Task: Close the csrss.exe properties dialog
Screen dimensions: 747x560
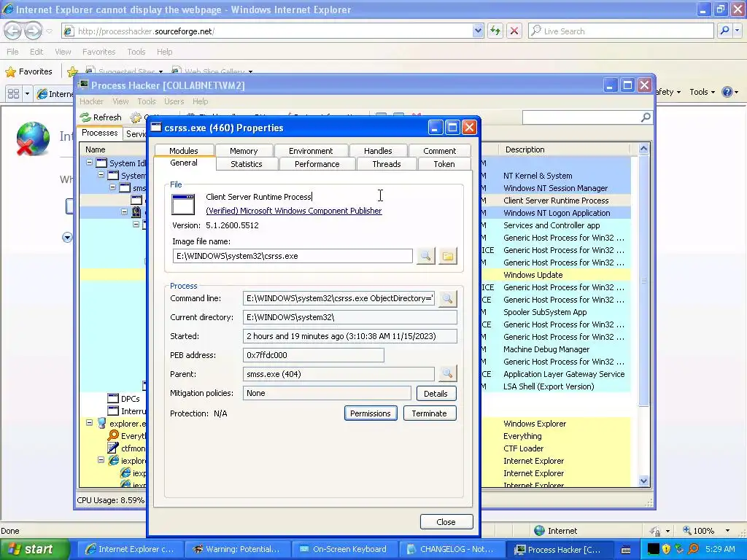Action: [x=446, y=522]
